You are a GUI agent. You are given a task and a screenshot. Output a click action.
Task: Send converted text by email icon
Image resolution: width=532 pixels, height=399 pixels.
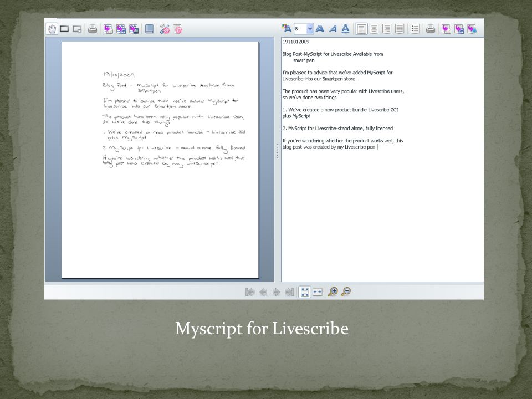pos(446,29)
